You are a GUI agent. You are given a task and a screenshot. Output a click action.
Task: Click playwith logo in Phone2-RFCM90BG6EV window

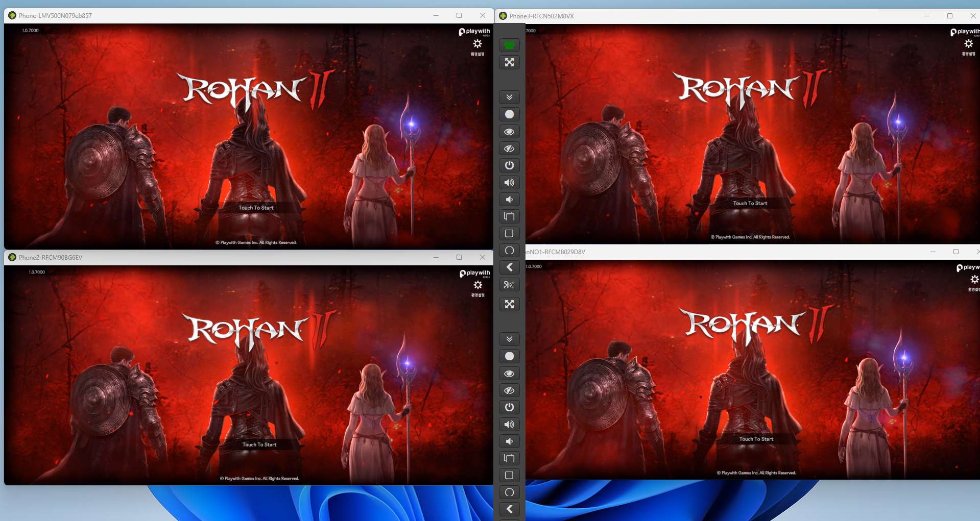click(x=475, y=274)
